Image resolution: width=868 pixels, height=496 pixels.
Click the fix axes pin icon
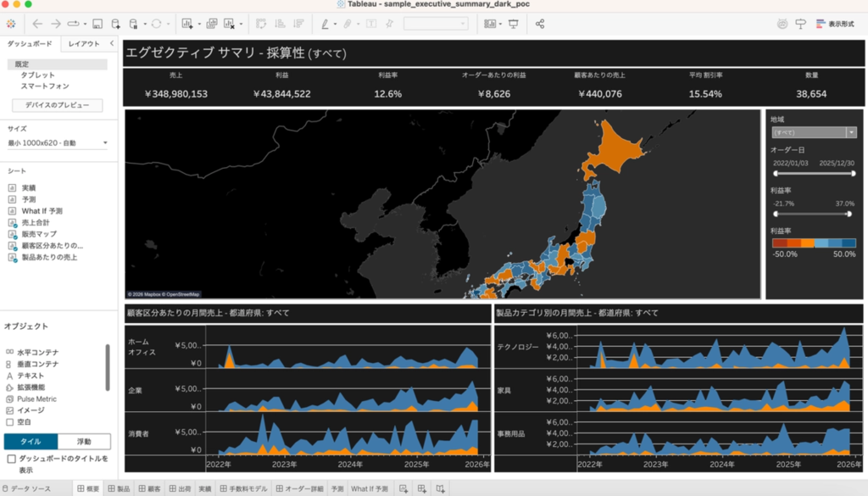(x=390, y=24)
